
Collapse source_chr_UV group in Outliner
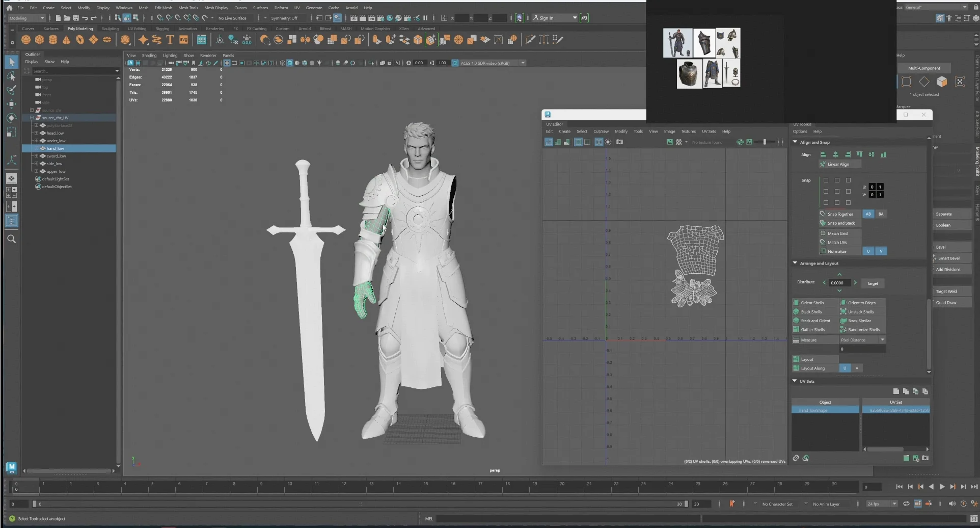32,118
